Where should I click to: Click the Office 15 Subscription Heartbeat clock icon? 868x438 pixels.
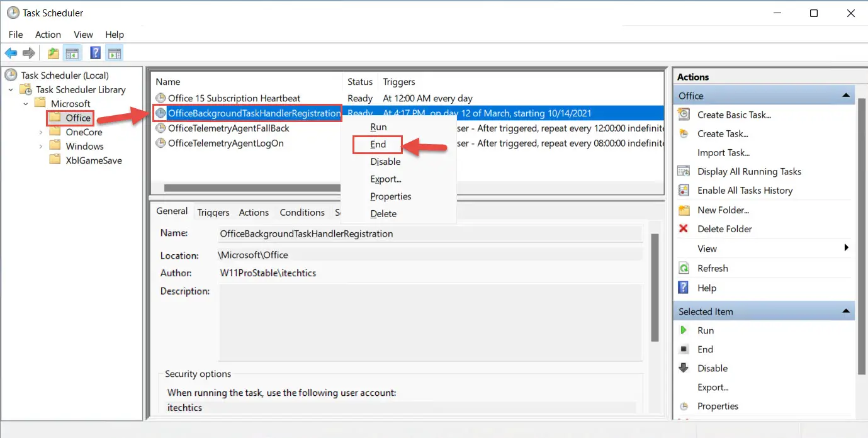(161, 98)
